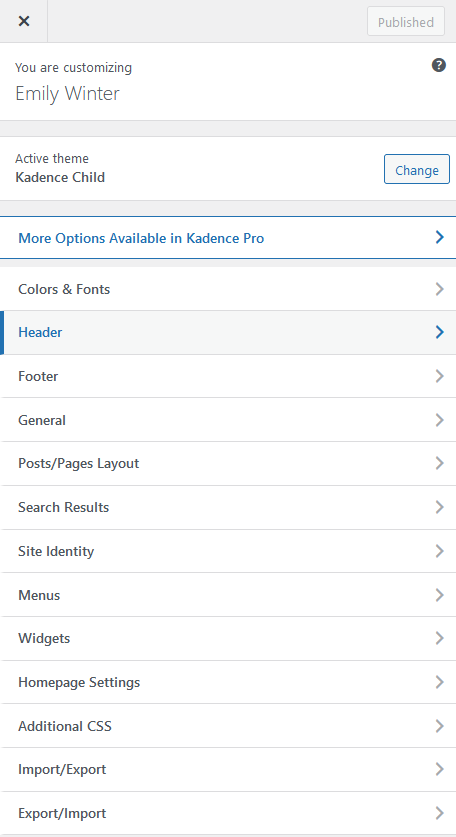Image resolution: width=456 pixels, height=837 pixels.
Task: Expand chevron beside Posts/Pages Layout
Action: (439, 463)
